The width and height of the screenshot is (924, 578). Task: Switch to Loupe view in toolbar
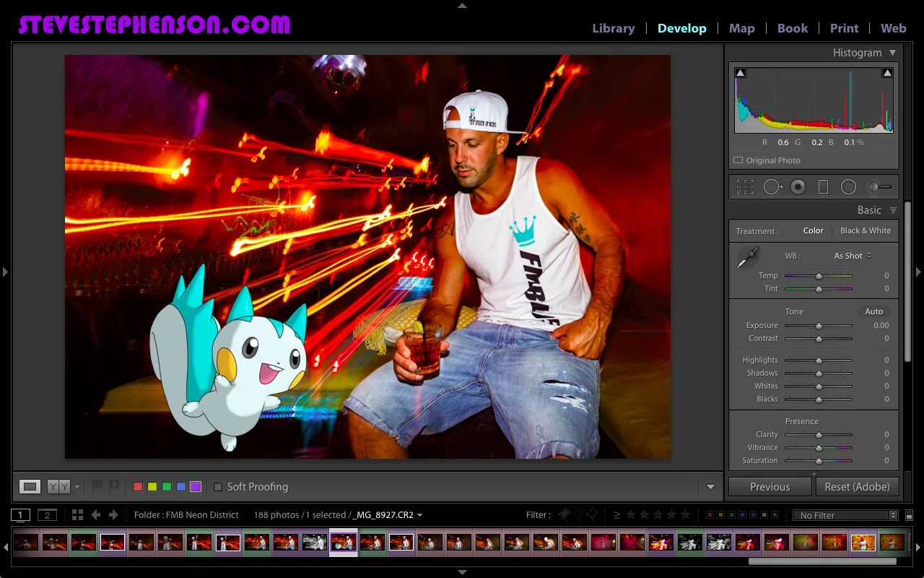point(30,486)
